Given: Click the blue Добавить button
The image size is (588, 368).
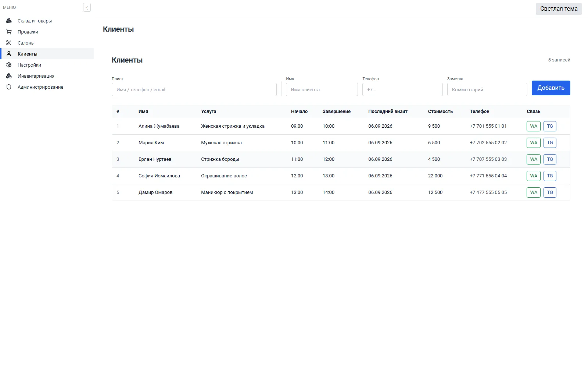Looking at the screenshot, I should coord(551,88).
